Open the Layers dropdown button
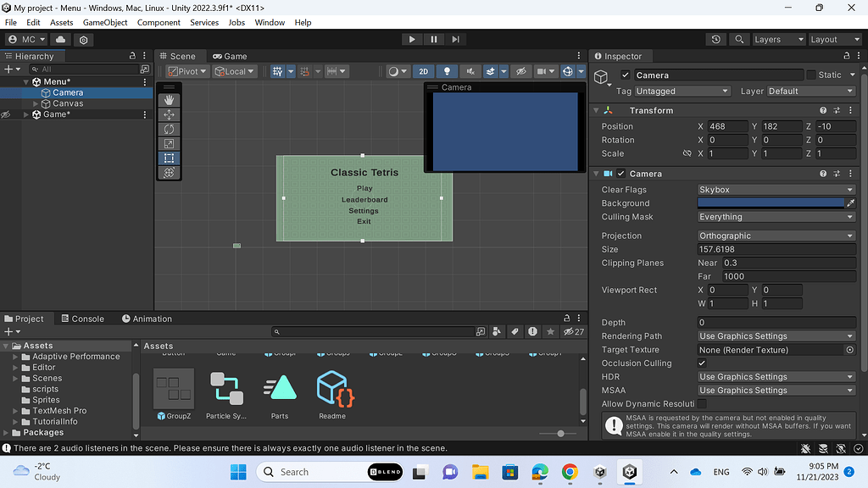This screenshot has height=488, width=868. pos(777,39)
